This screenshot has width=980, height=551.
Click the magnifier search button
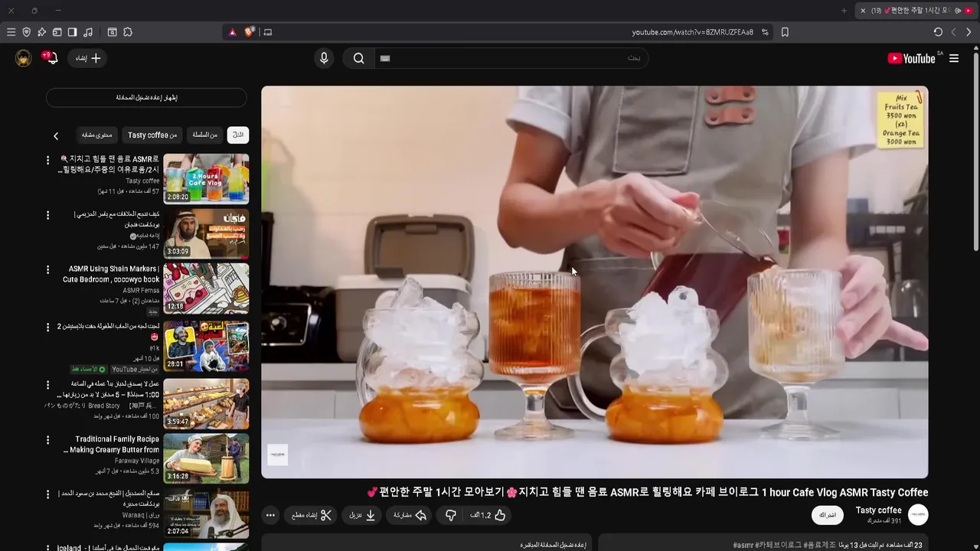click(358, 58)
